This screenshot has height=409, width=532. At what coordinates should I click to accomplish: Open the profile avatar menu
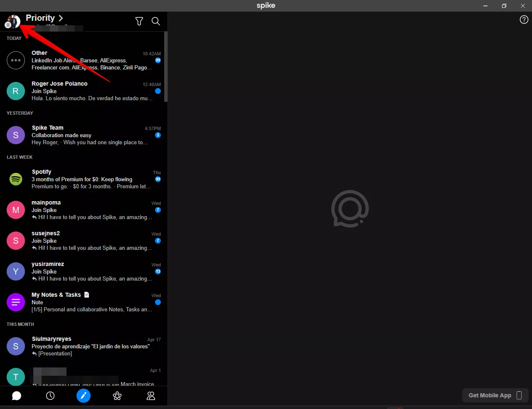pyautogui.click(x=13, y=21)
